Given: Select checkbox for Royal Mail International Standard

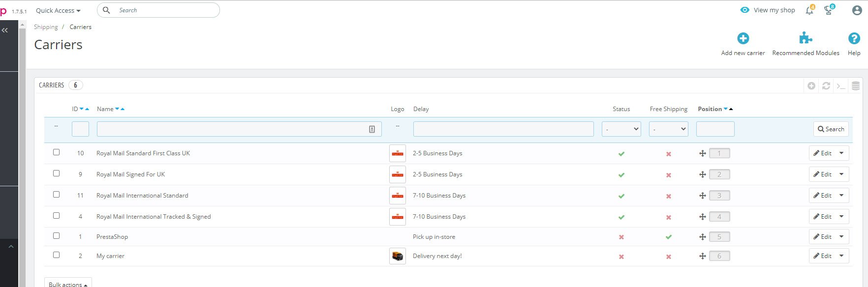Looking at the screenshot, I should tap(56, 195).
